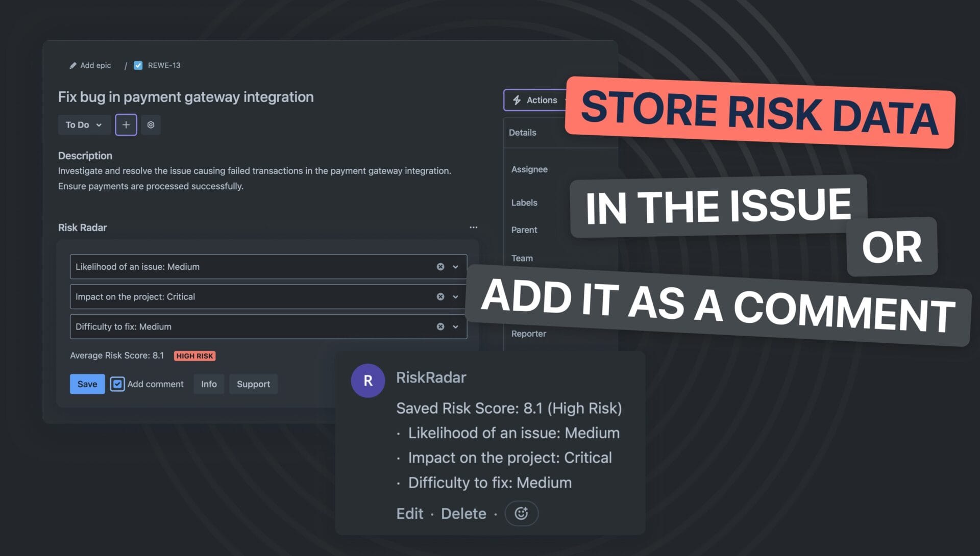Click Edit on the RiskRadar comment

(x=409, y=513)
